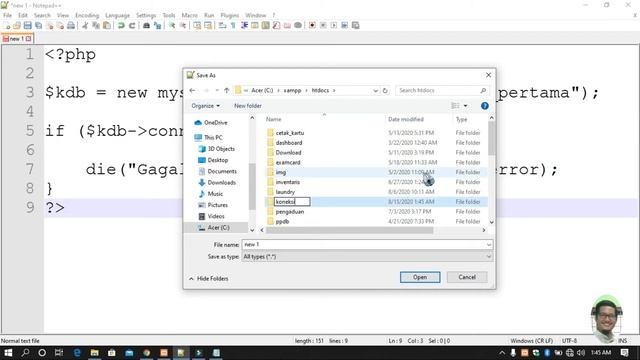Click the Folder as Workspace toolbar icon

[x=287, y=25]
